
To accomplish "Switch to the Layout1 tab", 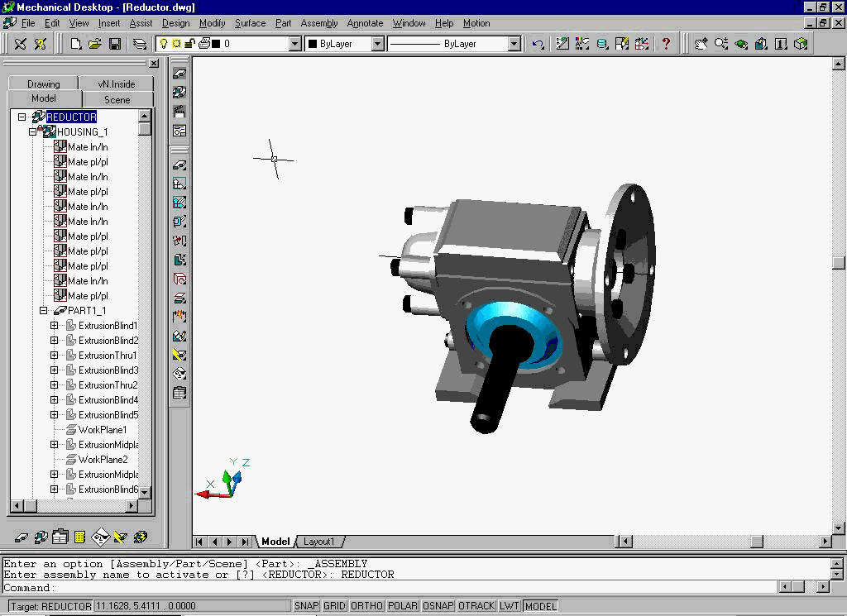I will (x=318, y=541).
